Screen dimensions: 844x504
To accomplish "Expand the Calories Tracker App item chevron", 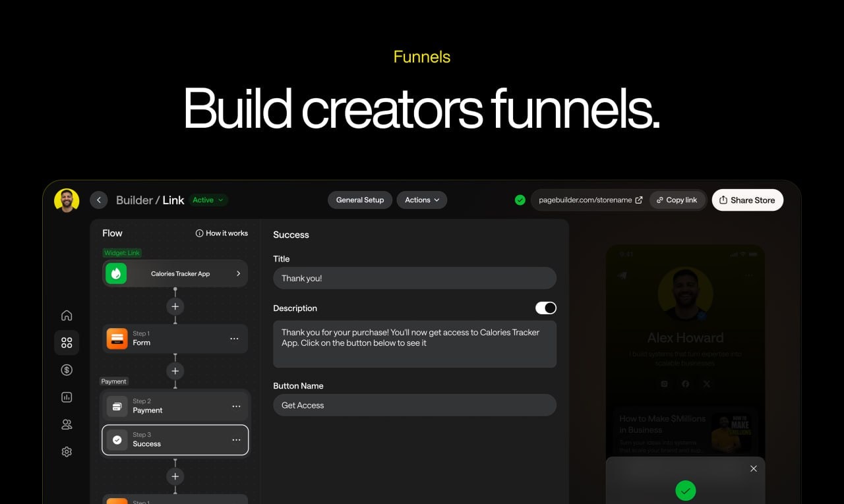I will pos(240,273).
